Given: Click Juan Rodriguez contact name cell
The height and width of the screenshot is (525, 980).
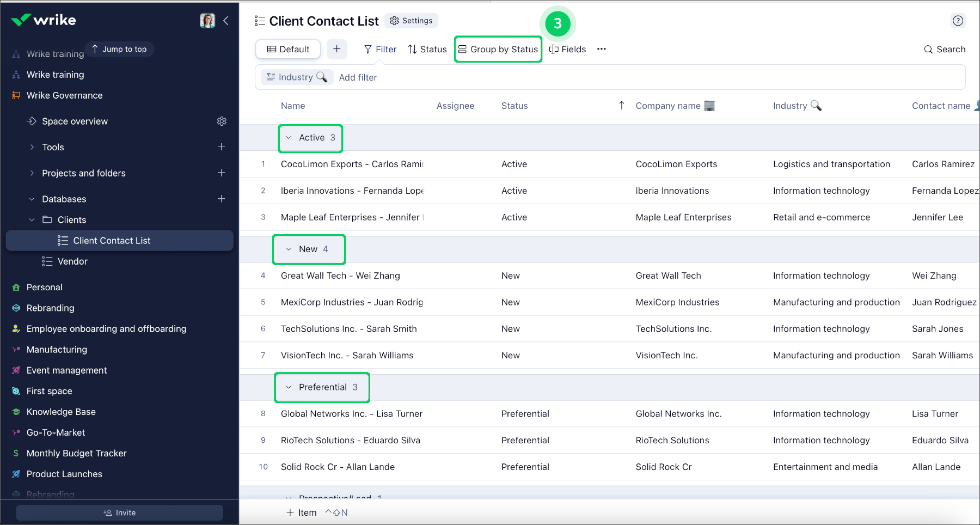Looking at the screenshot, I should [944, 302].
